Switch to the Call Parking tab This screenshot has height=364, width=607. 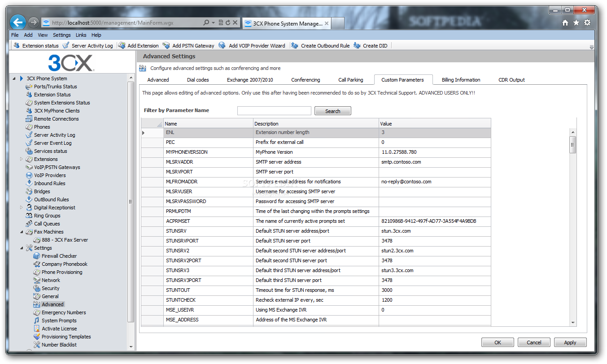click(x=351, y=80)
